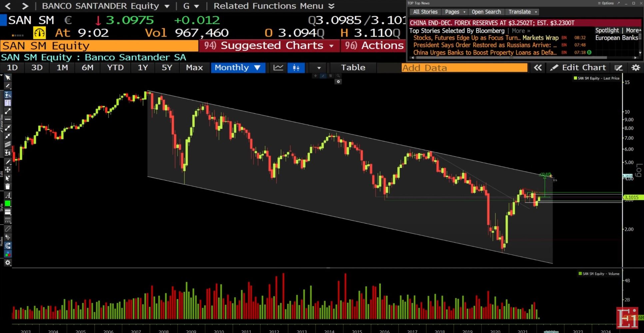Click the yellow gauge icon beside At 9:02
Viewport: 644px width, 333px height.
click(39, 33)
